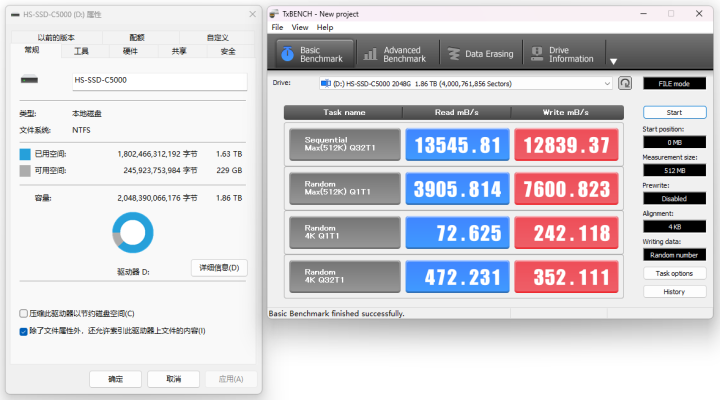Toggle allow file content indexing checkbox
The height and width of the screenshot is (400, 720).
[23, 331]
